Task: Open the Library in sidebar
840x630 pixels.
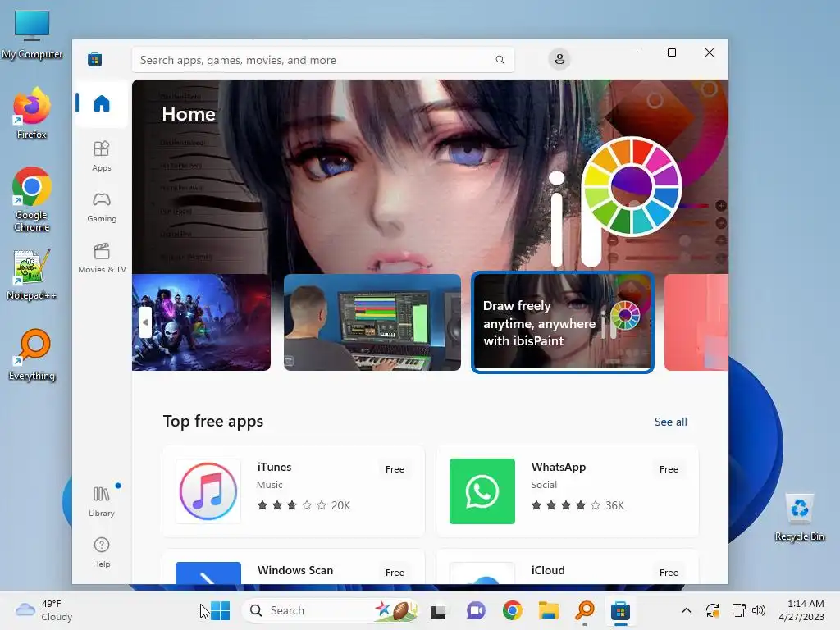Action: pos(101,501)
